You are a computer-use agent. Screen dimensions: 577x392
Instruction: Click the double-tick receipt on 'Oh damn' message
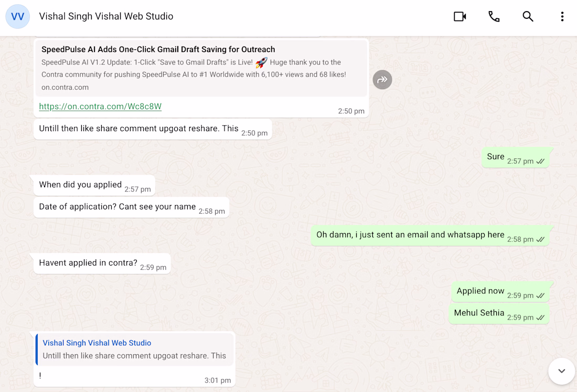pyautogui.click(x=540, y=239)
